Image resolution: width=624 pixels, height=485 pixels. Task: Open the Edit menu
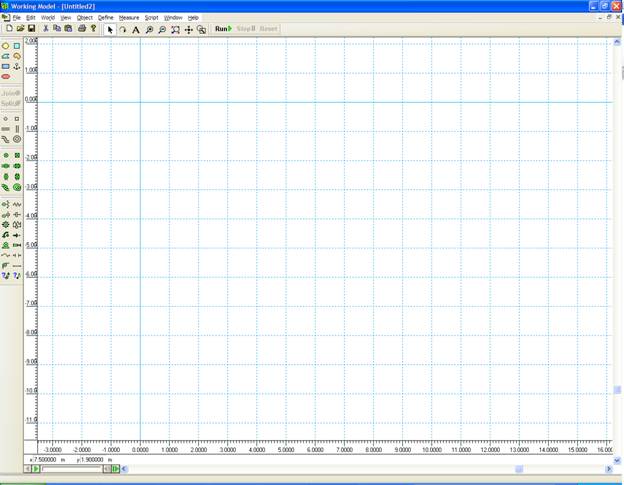31,18
